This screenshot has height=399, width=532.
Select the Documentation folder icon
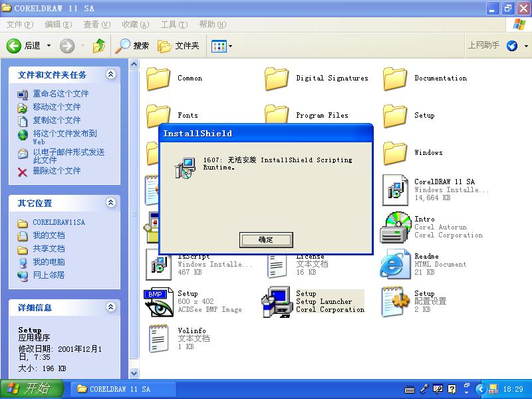[395, 78]
